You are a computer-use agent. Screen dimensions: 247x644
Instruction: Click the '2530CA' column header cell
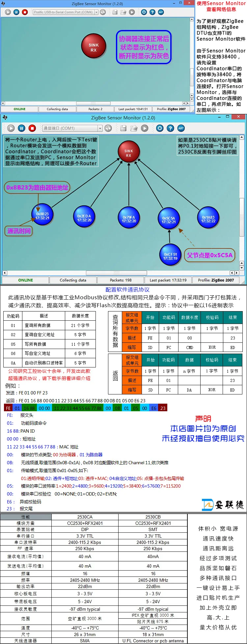(85, 517)
